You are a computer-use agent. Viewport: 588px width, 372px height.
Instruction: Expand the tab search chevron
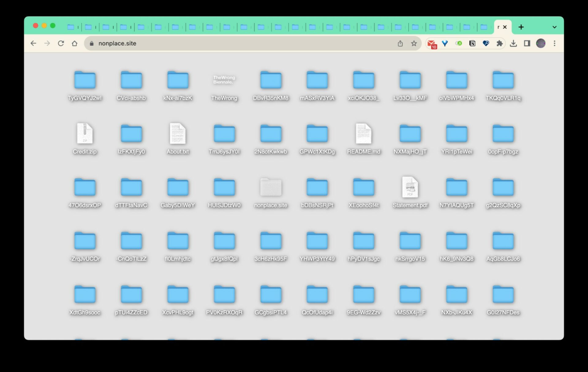554,27
